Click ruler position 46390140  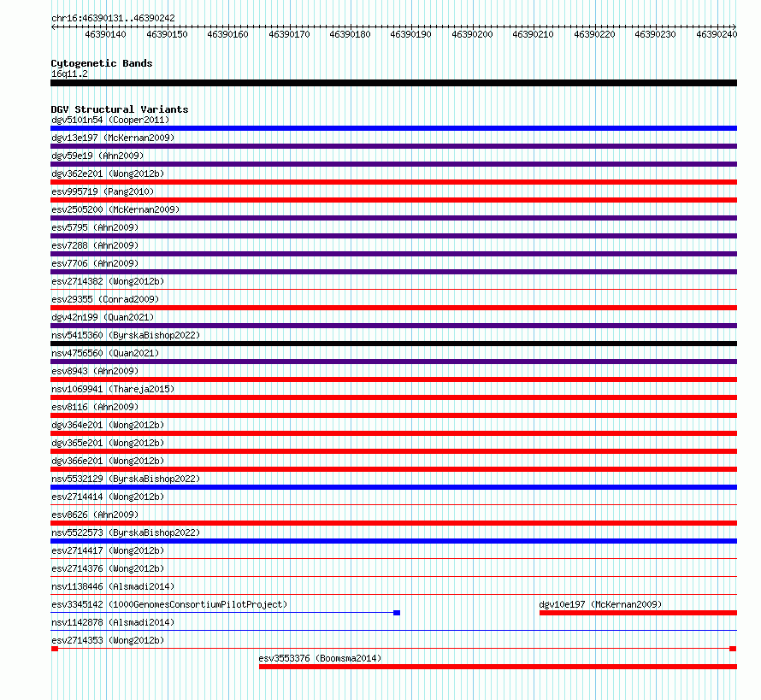pyautogui.click(x=105, y=34)
